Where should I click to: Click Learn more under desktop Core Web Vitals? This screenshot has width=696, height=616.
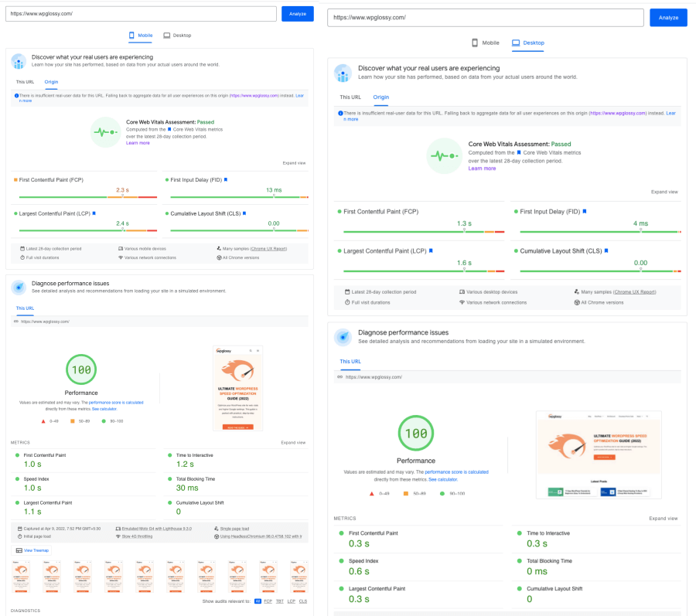[x=482, y=168]
